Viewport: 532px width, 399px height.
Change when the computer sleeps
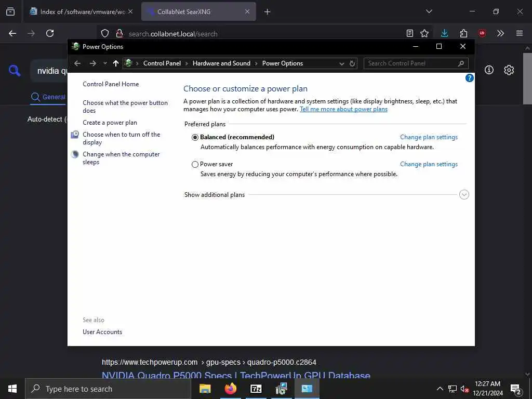click(121, 158)
